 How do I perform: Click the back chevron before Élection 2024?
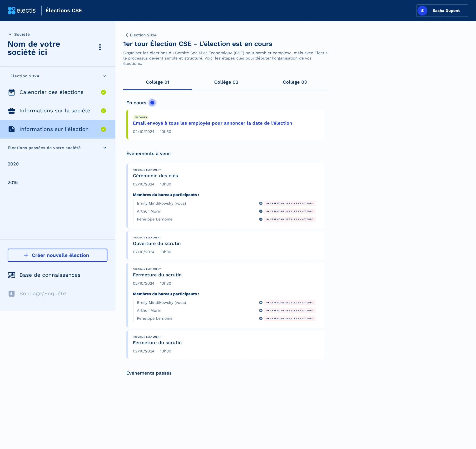(127, 35)
